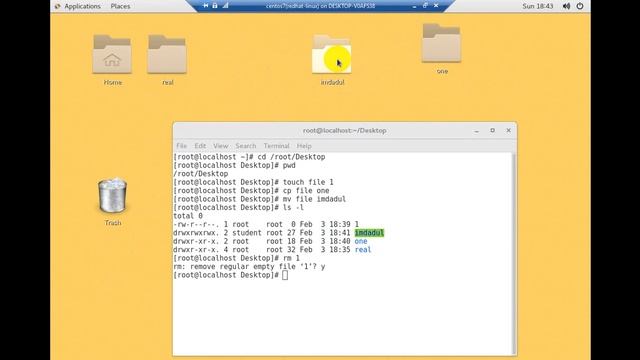
Task: Open the volume control in top panel
Action: (566, 6)
